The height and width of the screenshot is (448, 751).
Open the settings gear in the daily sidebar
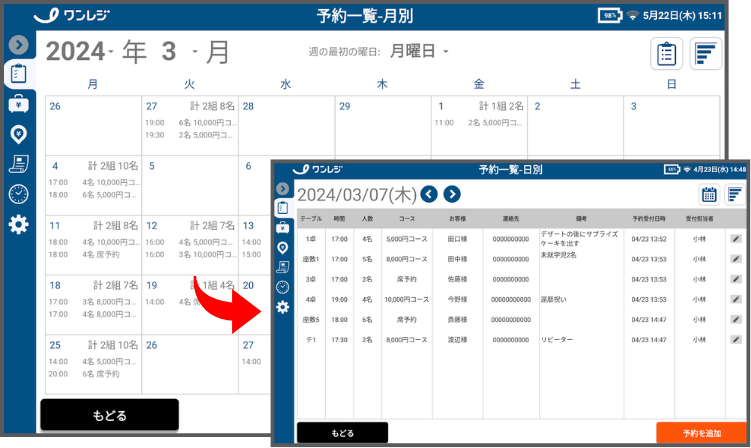[x=283, y=307]
